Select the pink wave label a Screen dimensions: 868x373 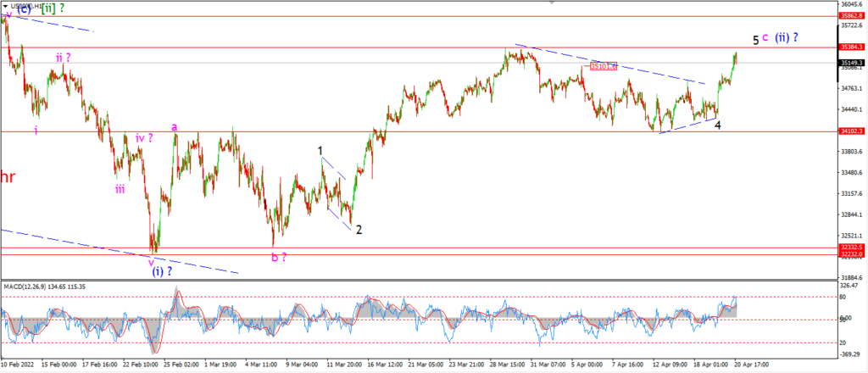tap(175, 127)
